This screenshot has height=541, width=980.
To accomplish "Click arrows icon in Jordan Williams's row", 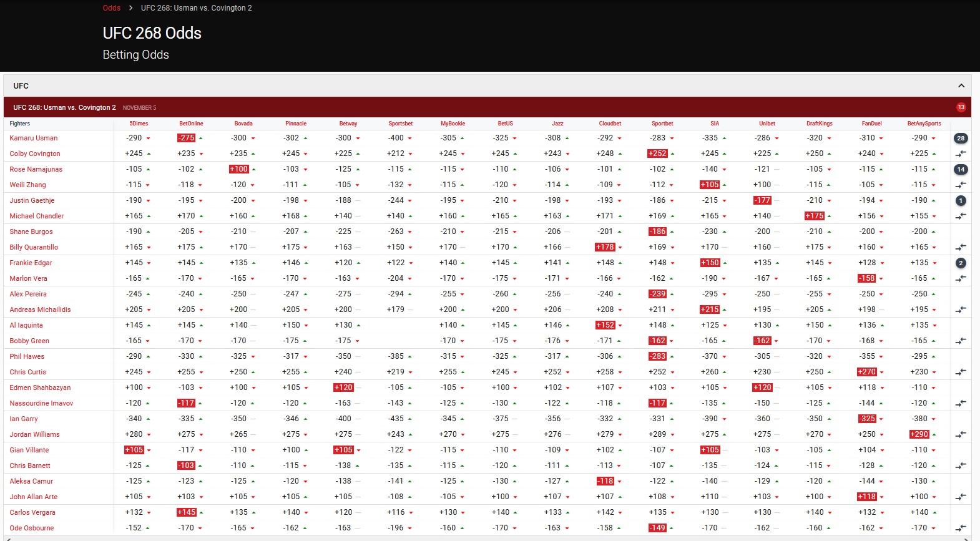I will [x=961, y=434].
